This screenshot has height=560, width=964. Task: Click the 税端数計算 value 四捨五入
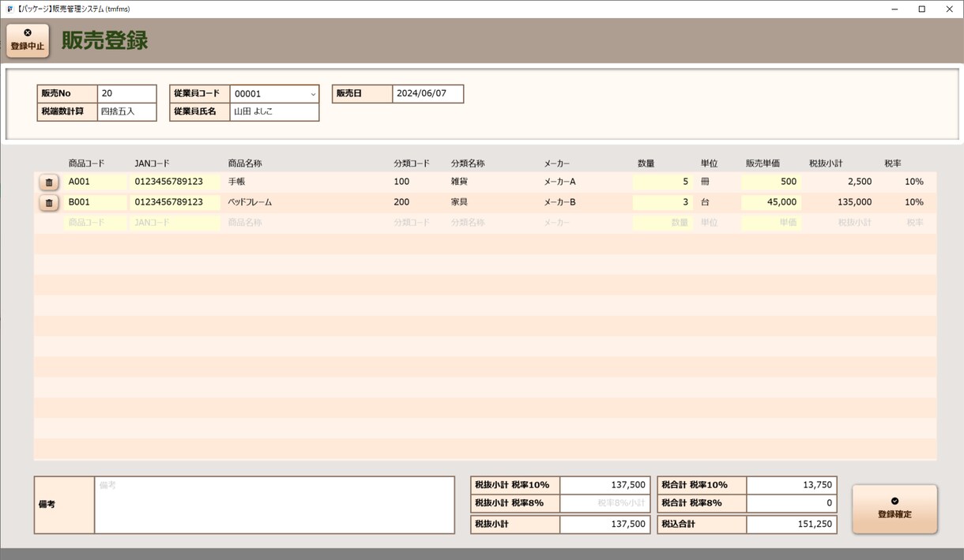[x=127, y=111]
